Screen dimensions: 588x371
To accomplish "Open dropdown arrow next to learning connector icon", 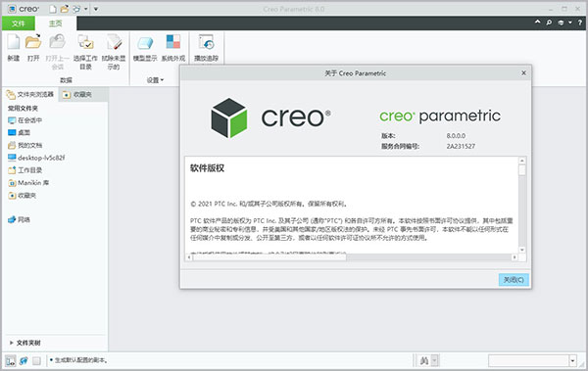I will click(570, 23).
